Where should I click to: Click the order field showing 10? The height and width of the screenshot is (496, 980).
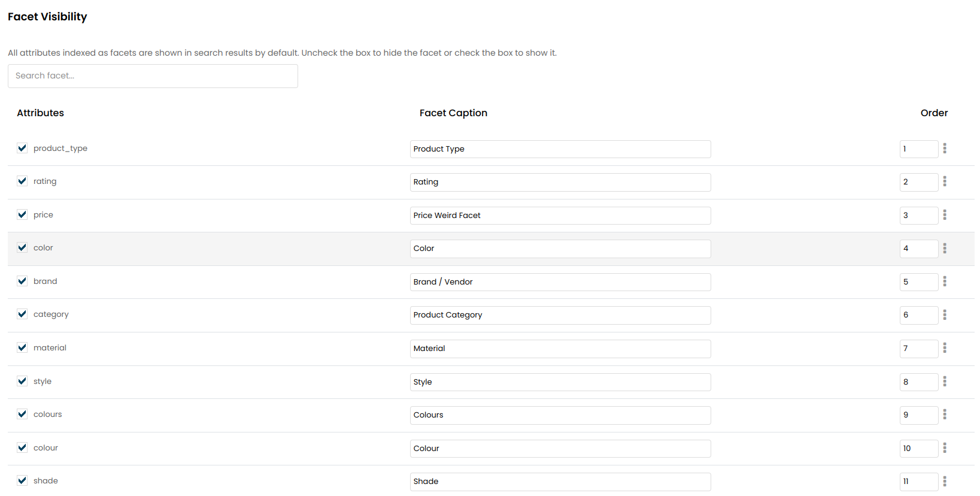click(x=918, y=449)
